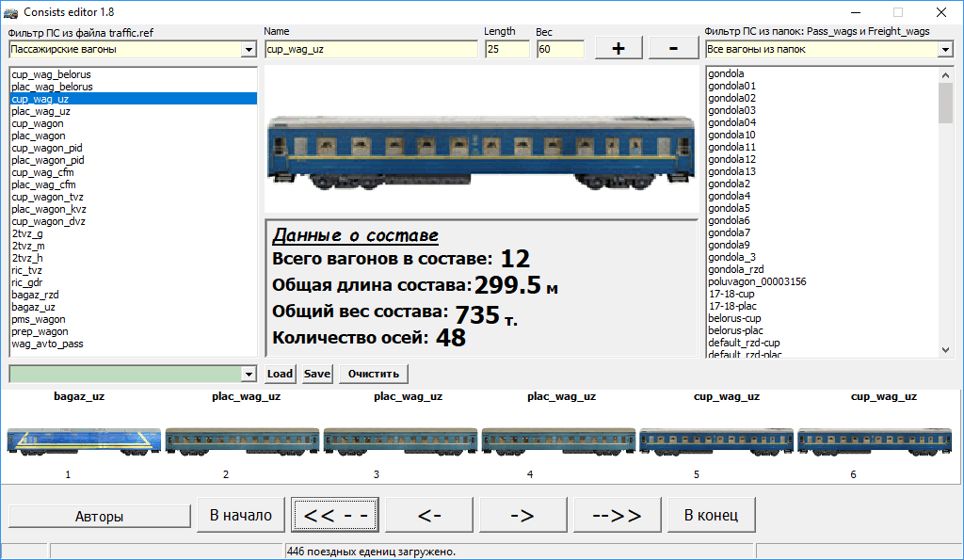Click the Очистить button
This screenshot has height=560, width=964.
tap(374, 374)
